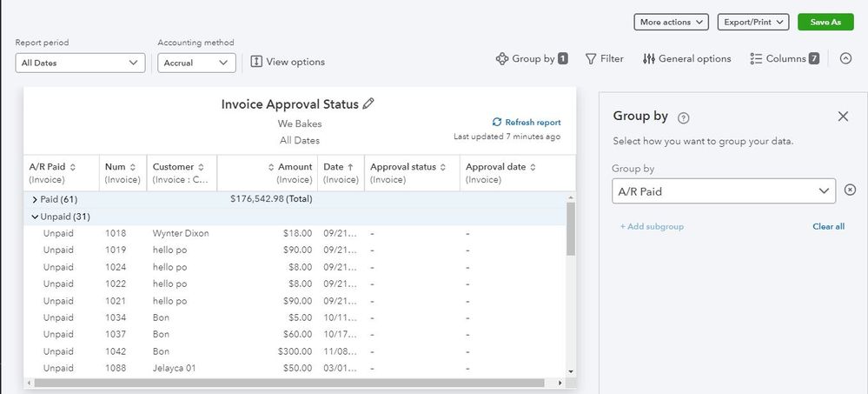The image size is (868, 394).
Task: Collapse the report toolbar with the circled chevron
Action: coord(845,59)
